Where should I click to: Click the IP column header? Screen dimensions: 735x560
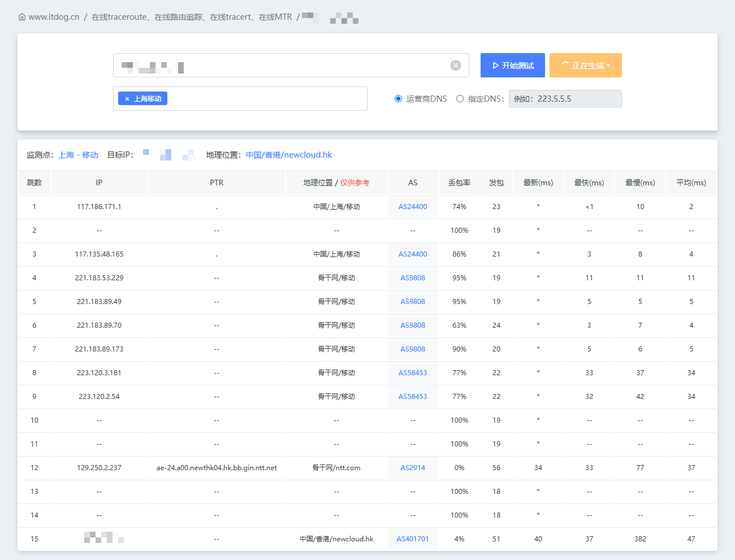99,183
